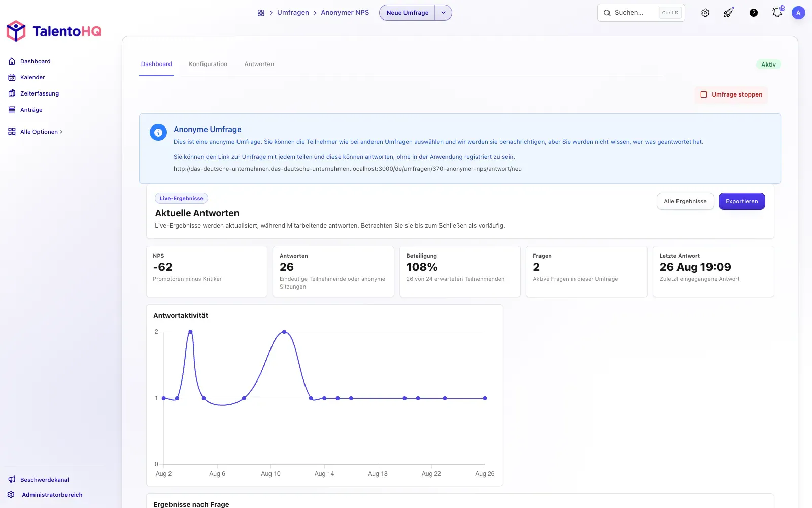Viewport: 812px width, 508px height.
Task: Click the Letzte Antwort stat card
Action: point(714,271)
